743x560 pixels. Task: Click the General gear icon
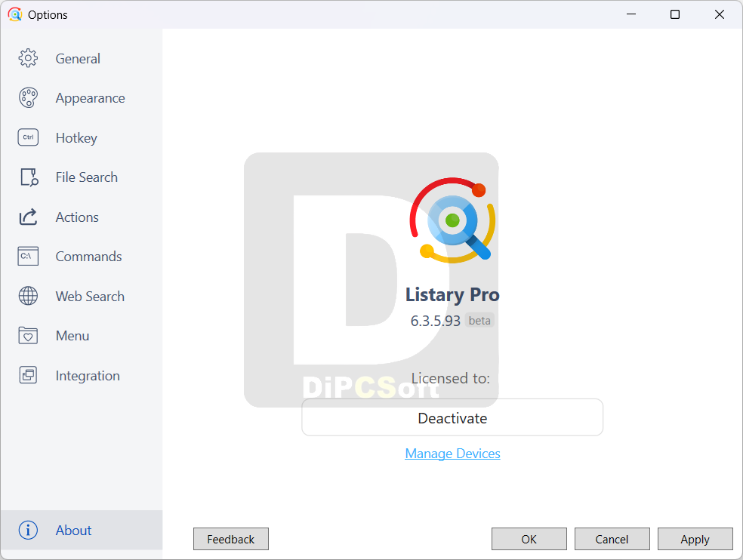[28, 58]
